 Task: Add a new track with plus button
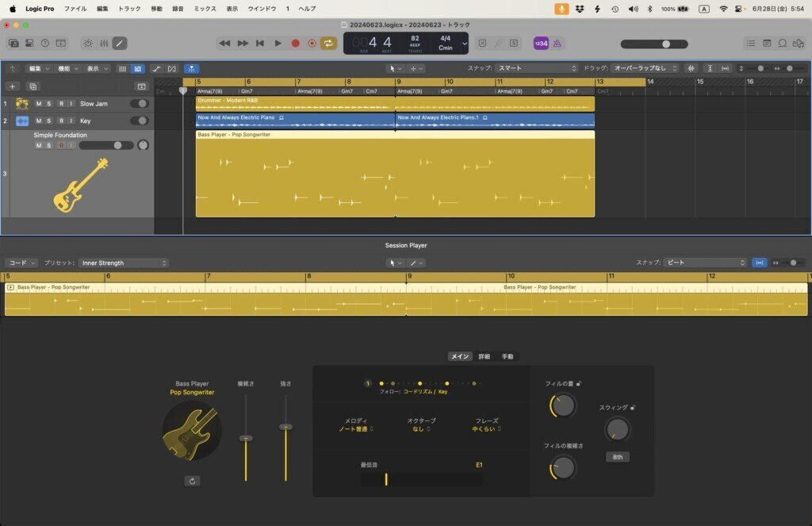(13, 86)
